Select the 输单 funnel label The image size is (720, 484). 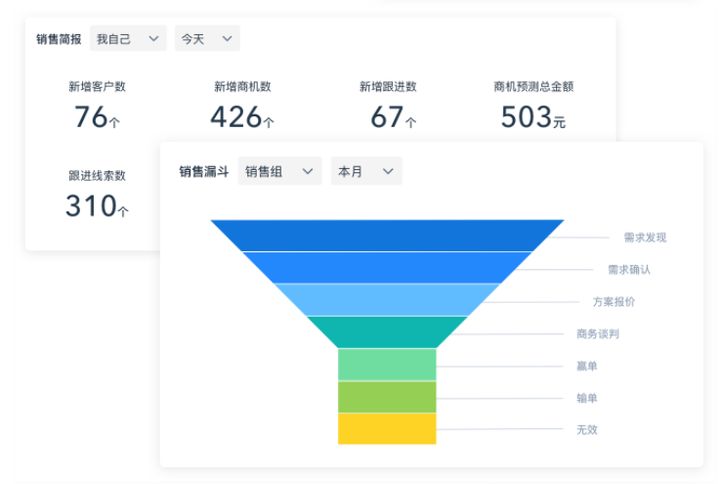[x=586, y=398]
